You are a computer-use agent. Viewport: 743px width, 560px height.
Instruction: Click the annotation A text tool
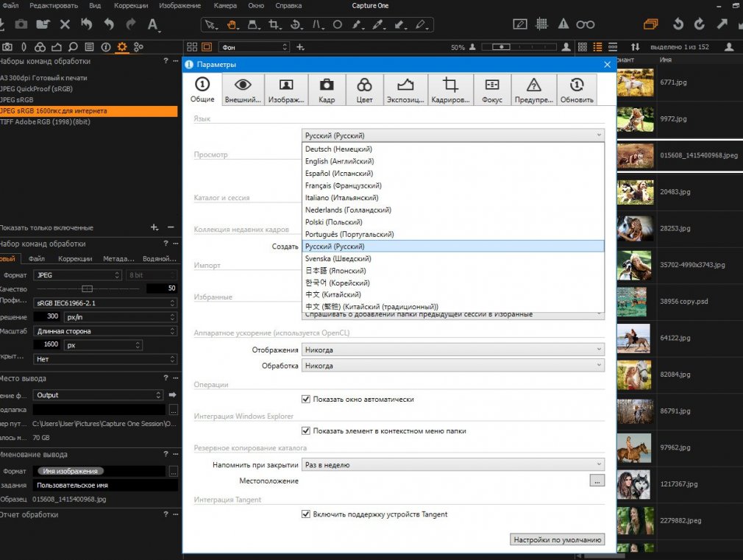coord(152,24)
